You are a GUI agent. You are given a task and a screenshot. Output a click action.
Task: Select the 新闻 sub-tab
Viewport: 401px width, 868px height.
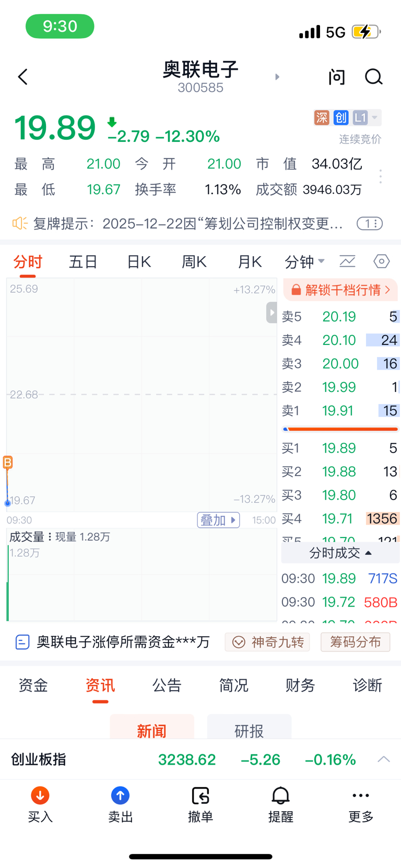click(152, 727)
